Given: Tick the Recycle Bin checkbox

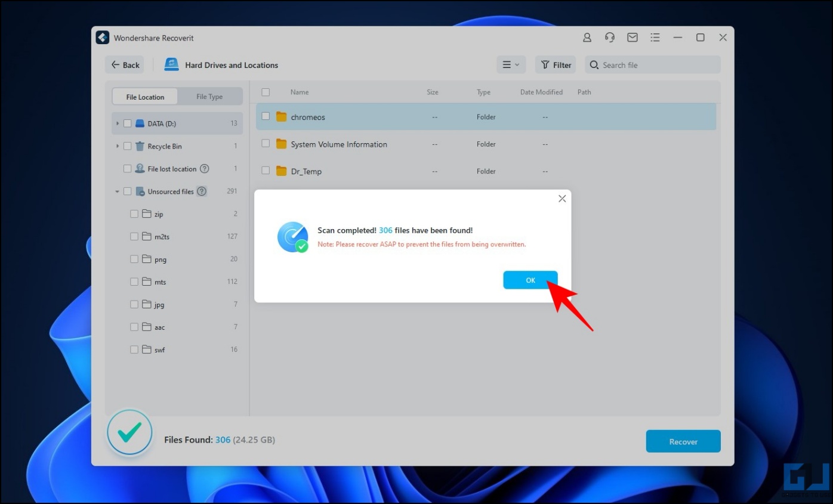Looking at the screenshot, I should point(127,146).
